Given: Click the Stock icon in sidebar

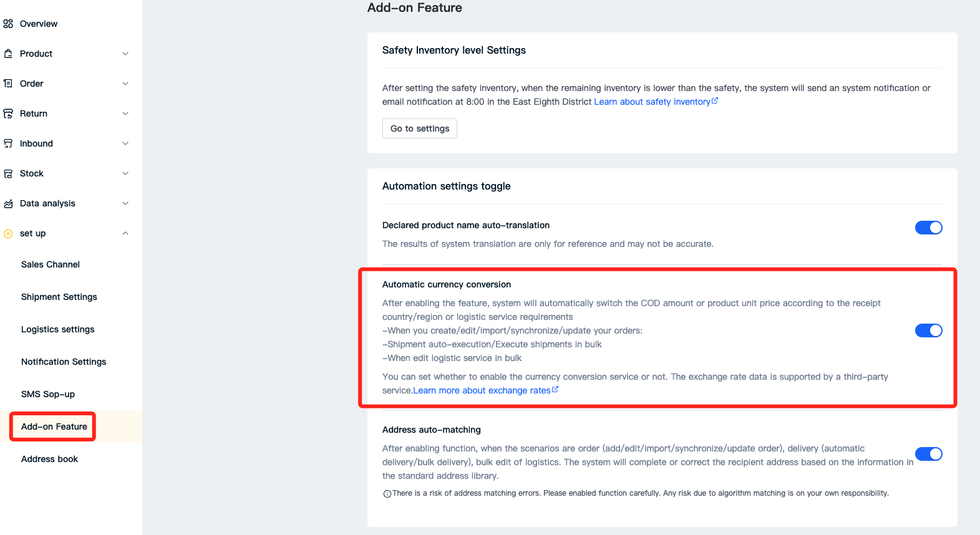Looking at the screenshot, I should [x=8, y=173].
